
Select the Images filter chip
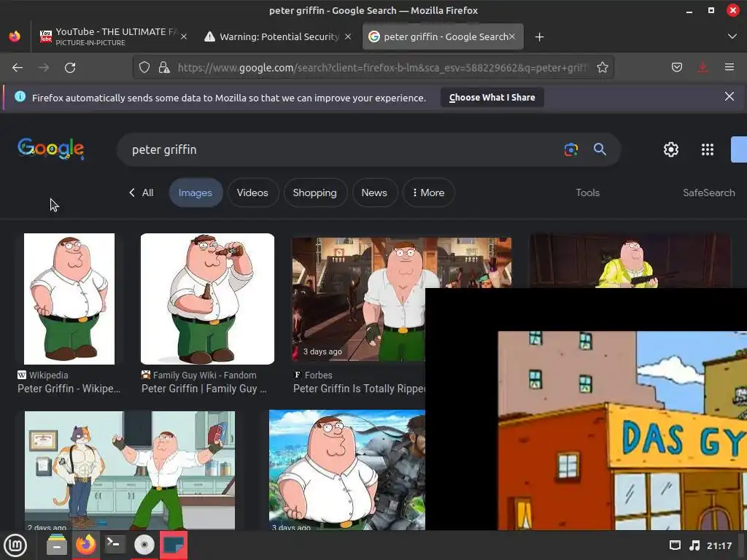[196, 192]
